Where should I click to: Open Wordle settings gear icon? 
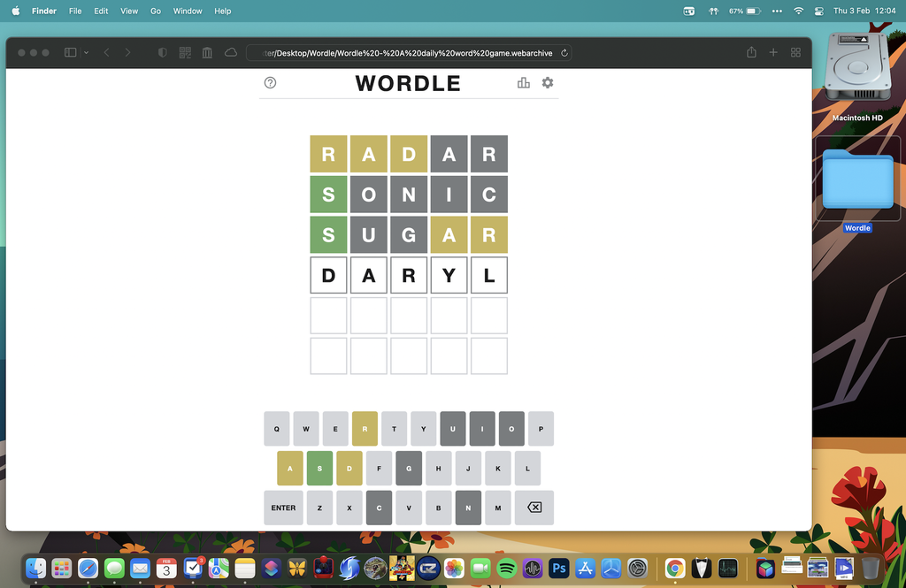[547, 82]
